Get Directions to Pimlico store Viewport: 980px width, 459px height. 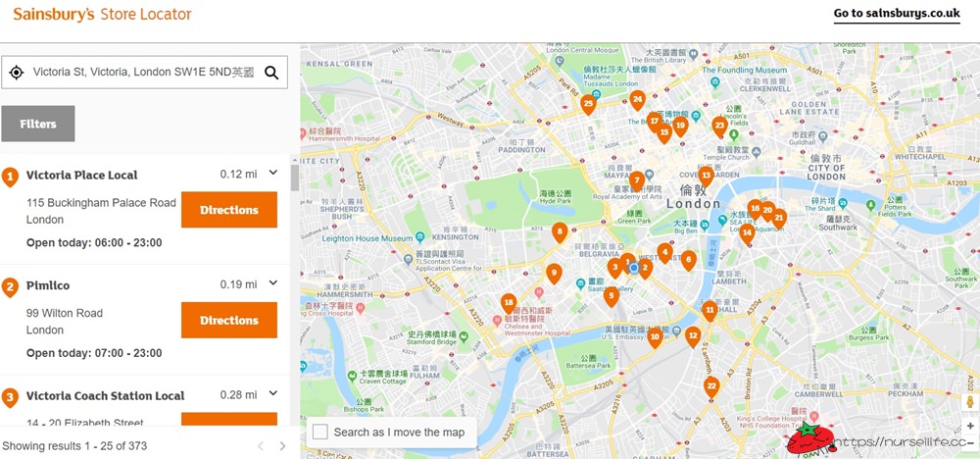pos(229,320)
